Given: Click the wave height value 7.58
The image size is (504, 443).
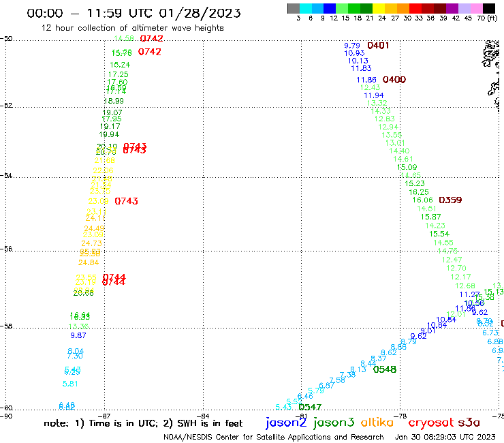Looking at the screenshot, I should (337, 380).
